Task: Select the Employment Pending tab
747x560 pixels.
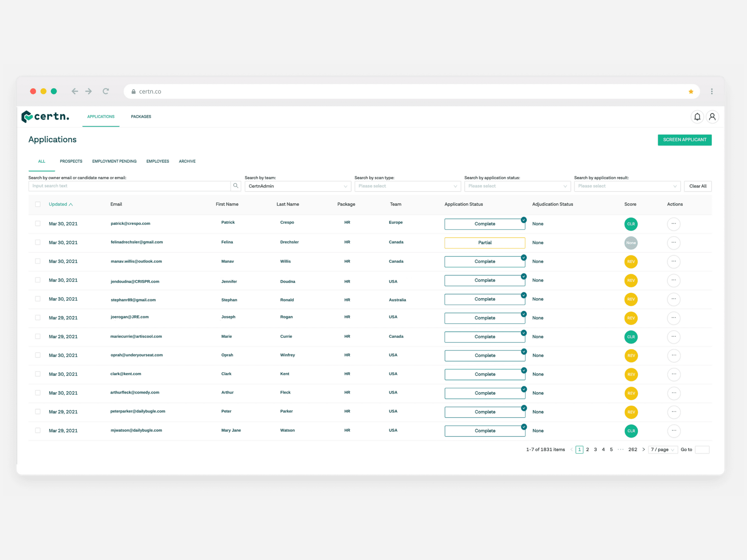Action: point(114,161)
